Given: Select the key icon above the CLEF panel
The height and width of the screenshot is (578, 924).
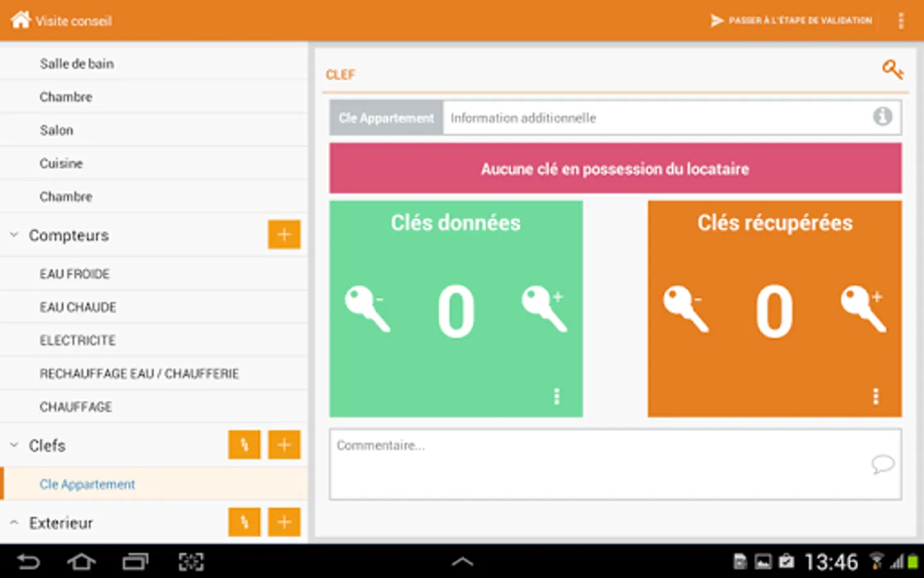Looking at the screenshot, I should click(893, 71).
